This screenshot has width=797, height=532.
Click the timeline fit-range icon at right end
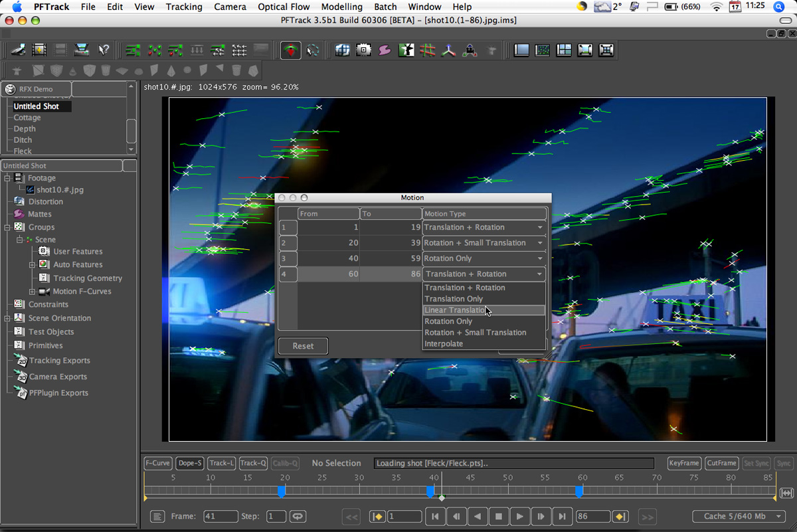click(787, 493)
